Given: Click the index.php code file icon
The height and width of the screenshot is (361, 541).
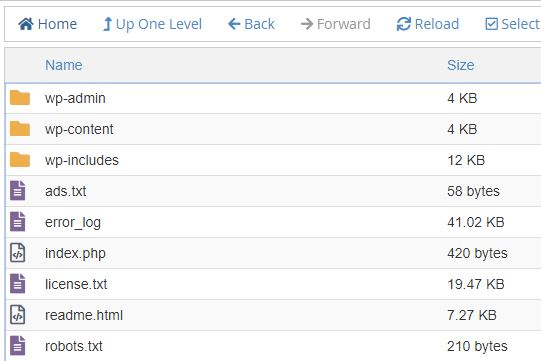Looking at the screenshot, I should 18,253.
